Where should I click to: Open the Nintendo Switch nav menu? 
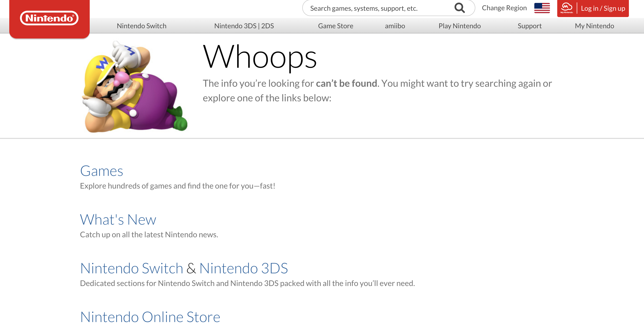pyautogui.click(x=142, y=26)
